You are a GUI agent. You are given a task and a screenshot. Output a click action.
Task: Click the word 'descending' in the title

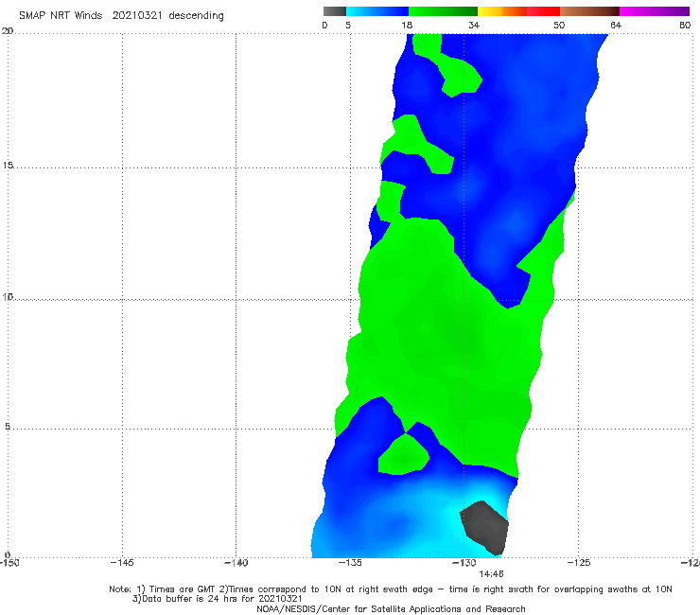pyautogui.click(x=197, y=16)
